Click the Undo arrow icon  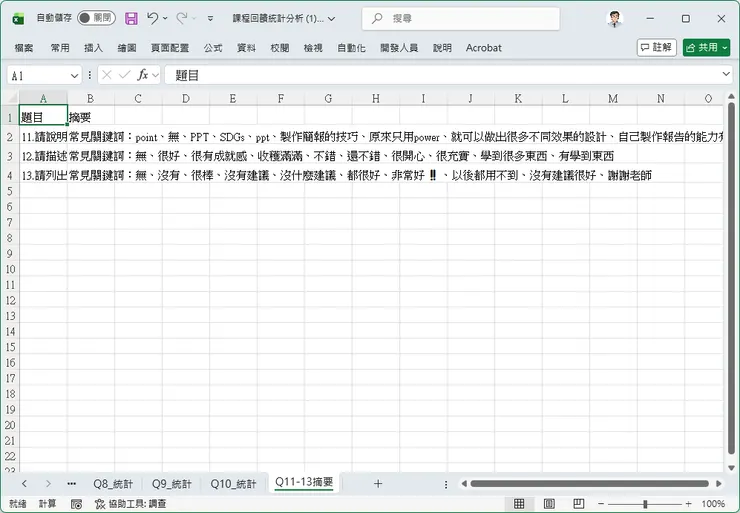pos(152,18)
